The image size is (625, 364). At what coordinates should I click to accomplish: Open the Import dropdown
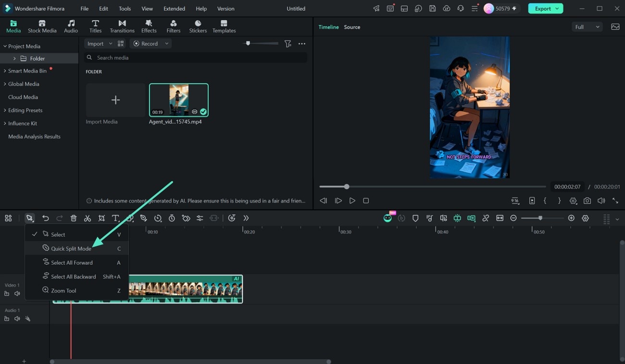click(x=99, y=44)
